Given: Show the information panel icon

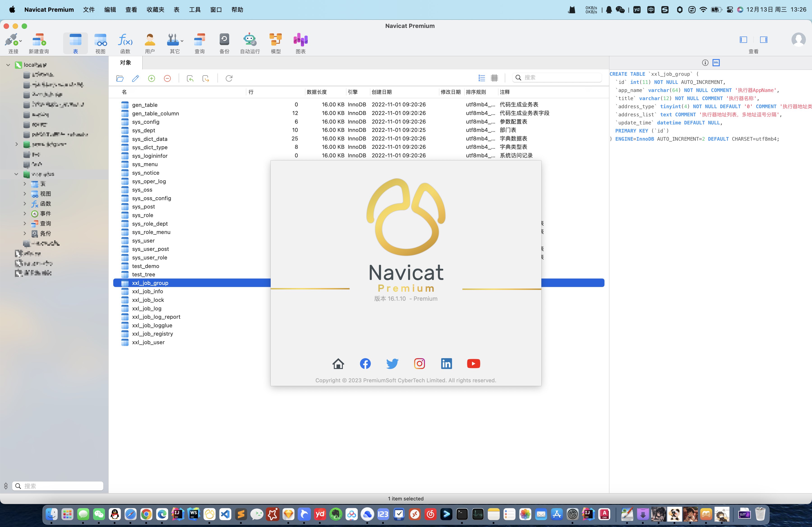Looking at the screenshot, I should point(705,62).
